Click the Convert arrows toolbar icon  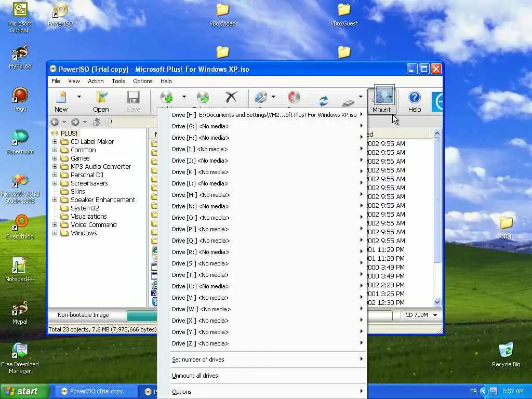323,100
